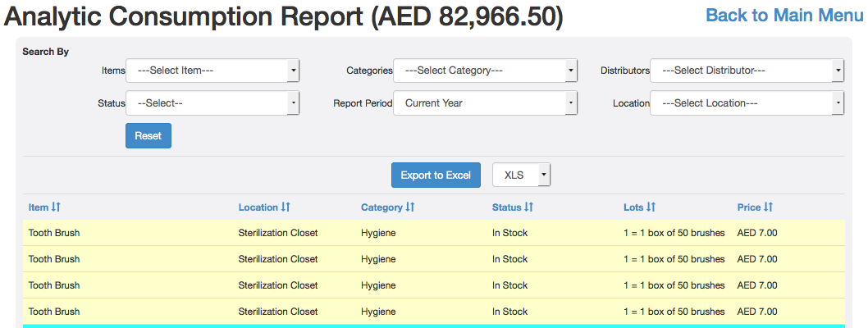Choose export format from the XLS dropdown
Viewport: 868px width, 328px height.
click(x=521, y=175)
